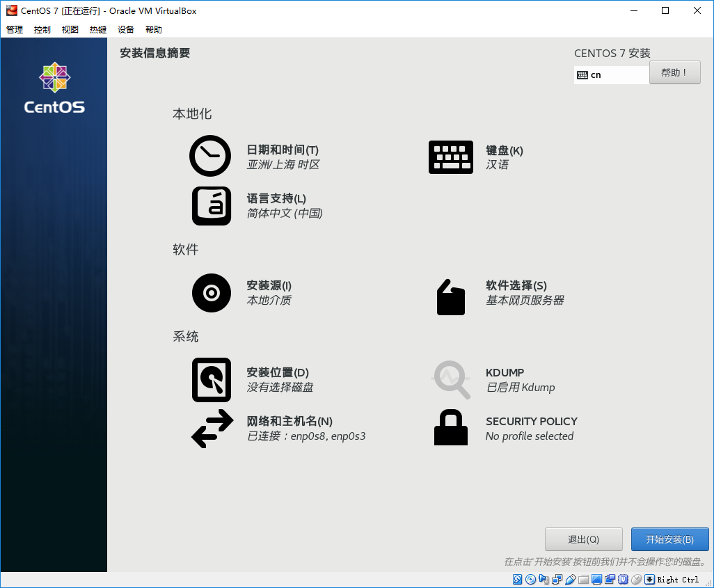Open the 管理 menu
This screenshot has width=714, height=588.
click(x=15, y=30)
